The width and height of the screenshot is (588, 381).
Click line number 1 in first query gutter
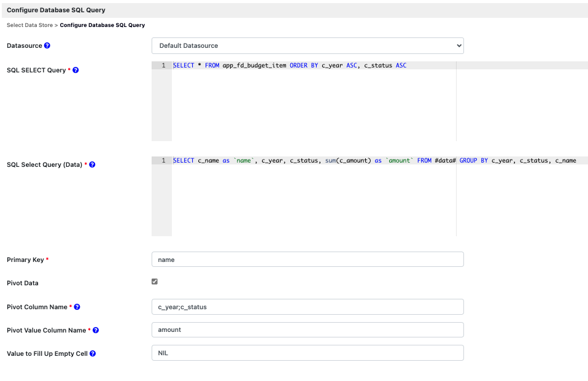(x=163, y=66)
